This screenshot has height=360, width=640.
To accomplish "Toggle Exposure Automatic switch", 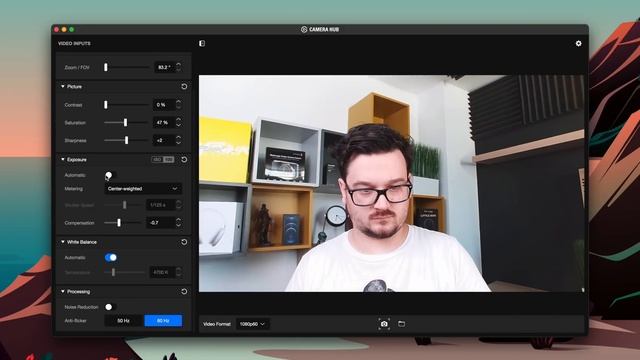I will (x=111, y=175).
